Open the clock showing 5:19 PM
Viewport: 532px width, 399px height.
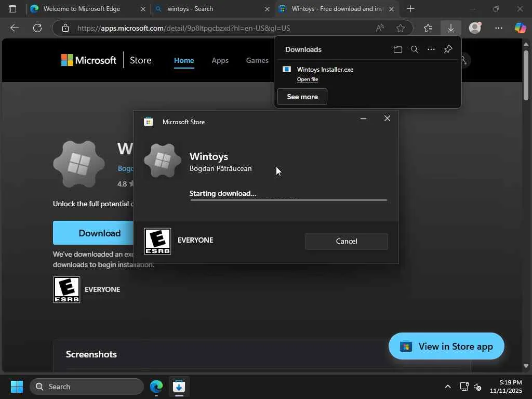506,387
